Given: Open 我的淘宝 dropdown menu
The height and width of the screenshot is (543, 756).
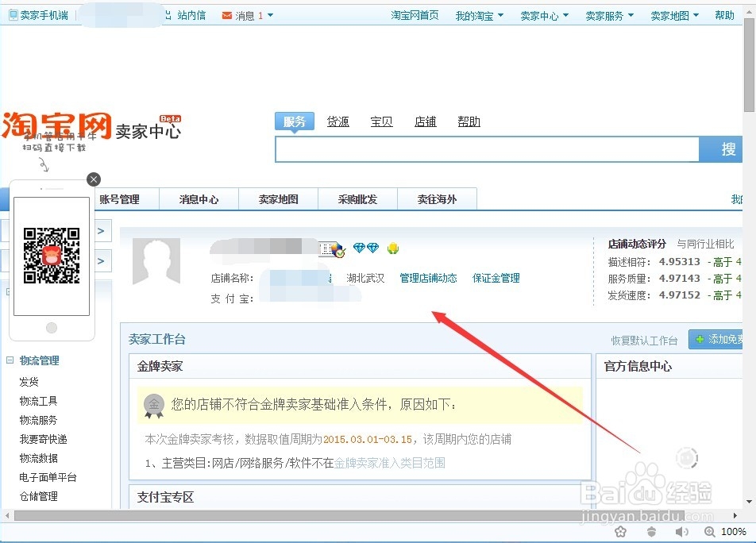Looking at the screenshot, I should [480, 16].
